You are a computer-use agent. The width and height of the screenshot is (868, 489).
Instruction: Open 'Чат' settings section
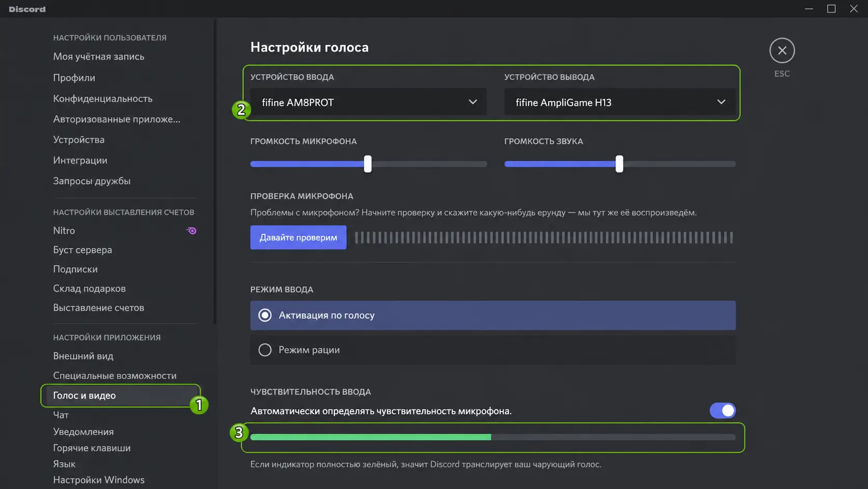(61, 415)
